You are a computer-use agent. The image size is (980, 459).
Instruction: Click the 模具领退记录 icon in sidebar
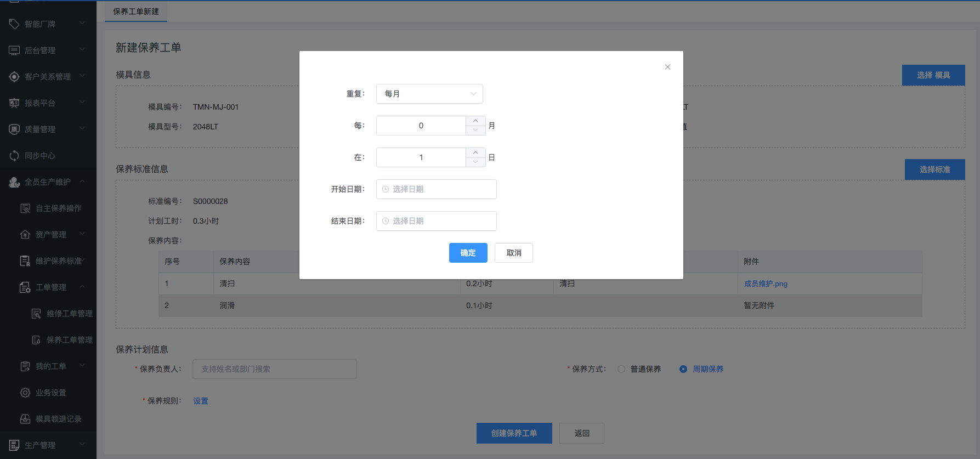25,419
